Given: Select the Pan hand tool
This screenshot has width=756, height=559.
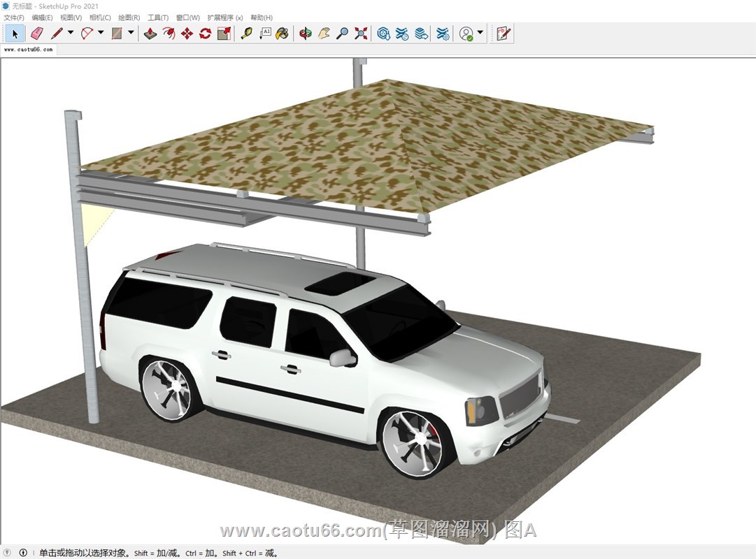Looking at the screenshot, I should coord(324,33).
